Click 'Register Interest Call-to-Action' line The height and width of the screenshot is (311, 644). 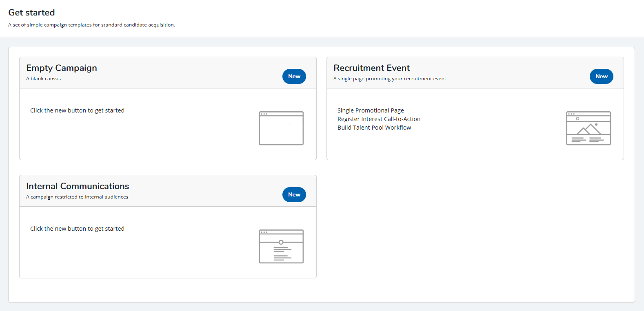point(379,119)
